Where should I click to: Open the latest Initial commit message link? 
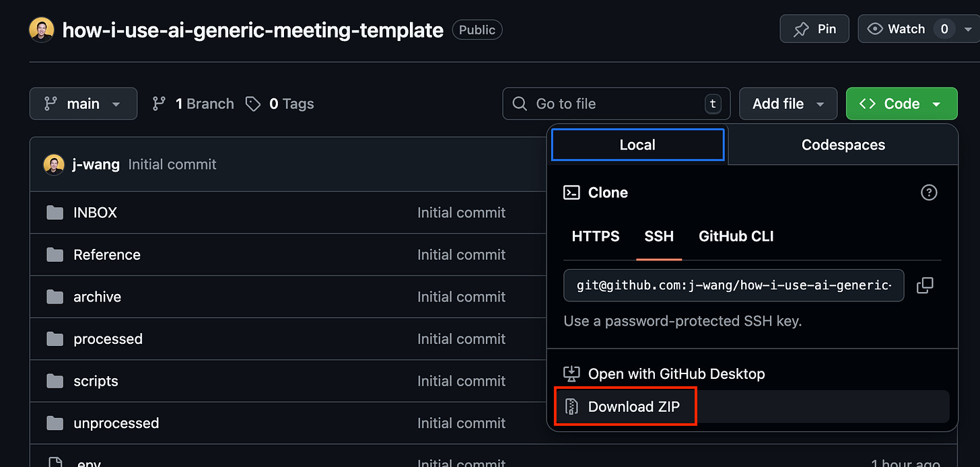[x=172, y=164]
